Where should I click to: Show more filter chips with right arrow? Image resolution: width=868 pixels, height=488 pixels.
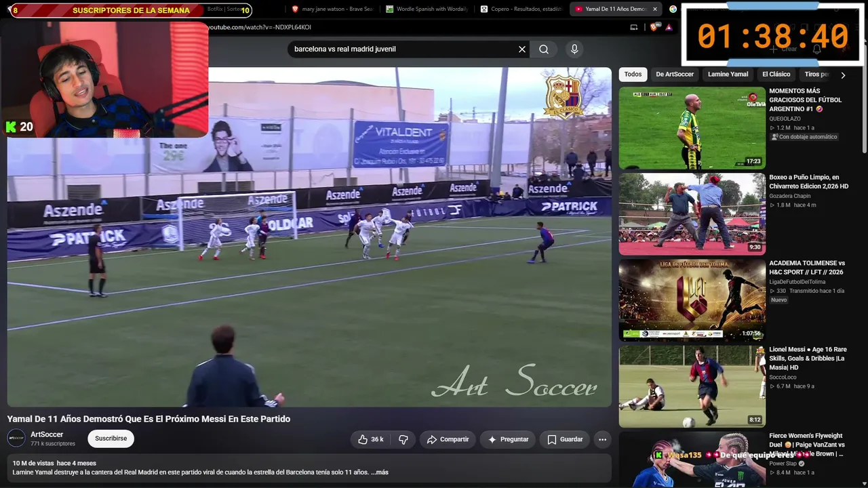[843, 75]
